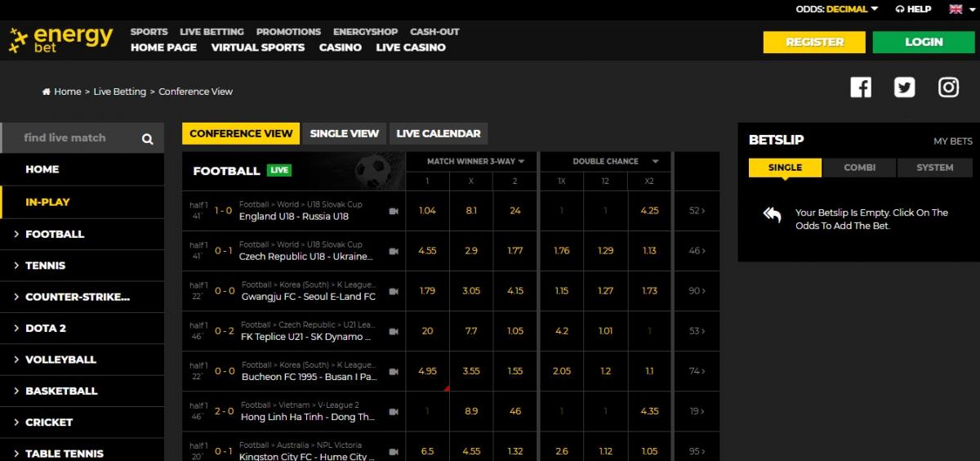
Task: Bet on draw at 3.05 for Gwangju FC
Action: click(471, 291)
